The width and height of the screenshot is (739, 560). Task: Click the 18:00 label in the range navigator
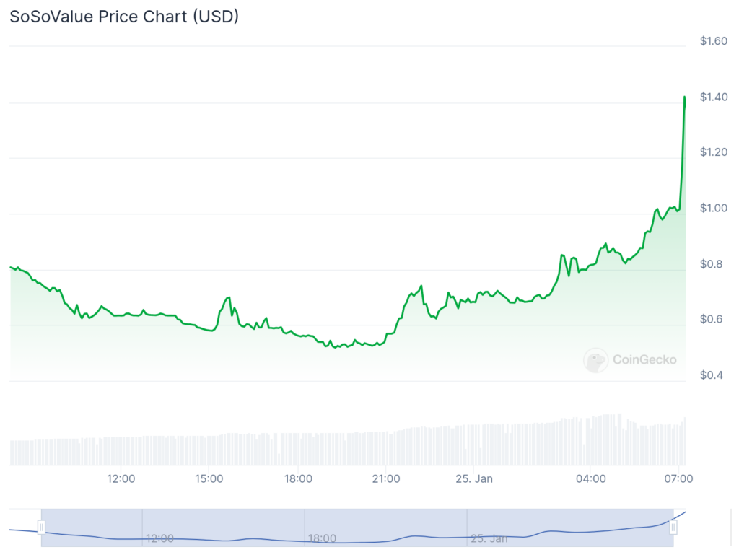(x=322, y=538)
